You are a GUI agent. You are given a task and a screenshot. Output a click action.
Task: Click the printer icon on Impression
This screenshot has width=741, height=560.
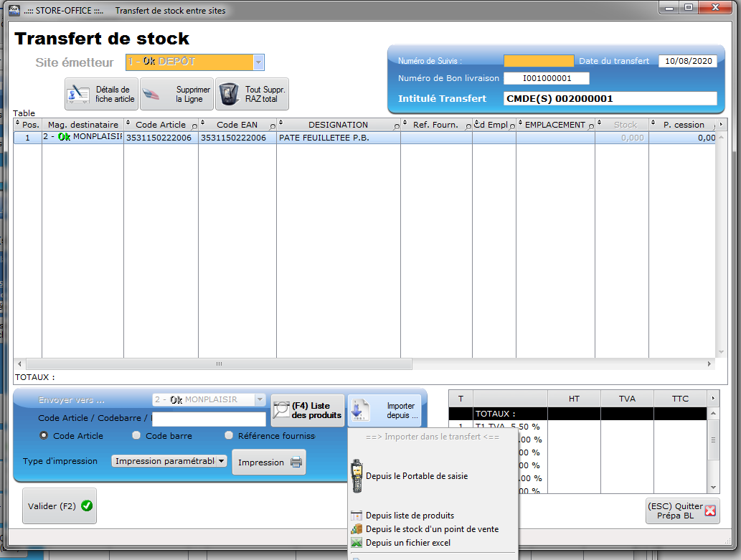coord(296,462)
